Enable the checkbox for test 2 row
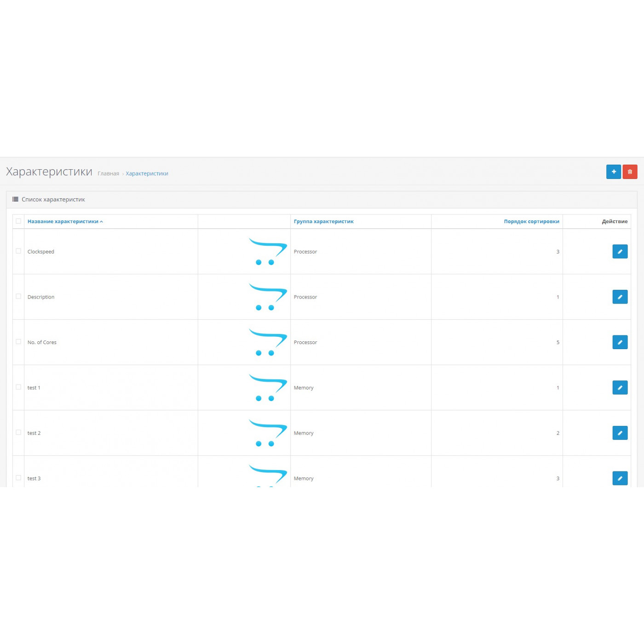 (x=18, y=432)
